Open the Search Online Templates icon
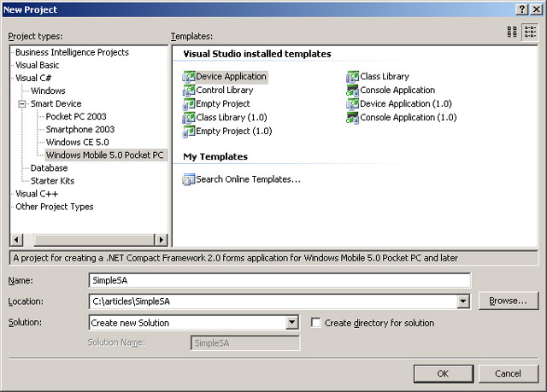Screen dimensions: 547x392 click(189, 179)
